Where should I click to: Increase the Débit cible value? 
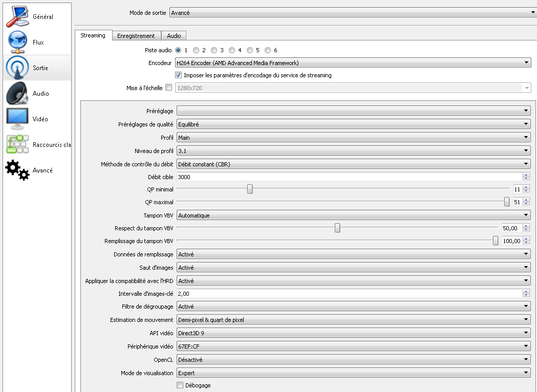(x=526, y=175)
